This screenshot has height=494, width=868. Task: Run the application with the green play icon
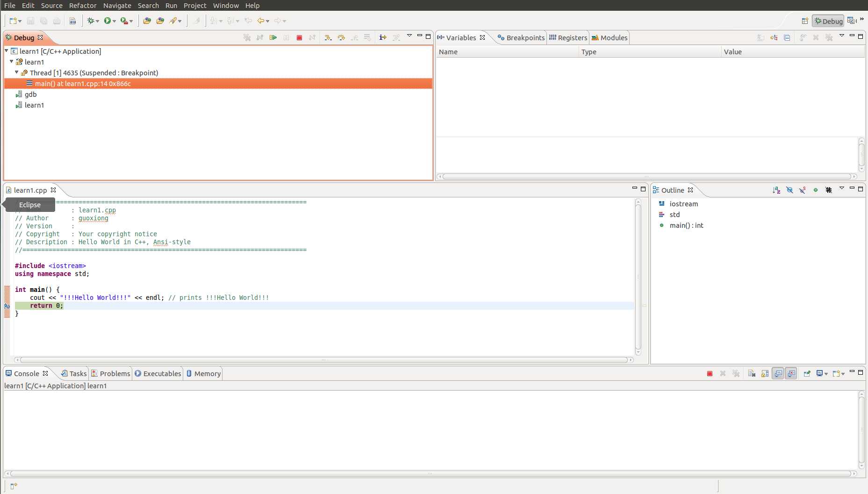108,21
